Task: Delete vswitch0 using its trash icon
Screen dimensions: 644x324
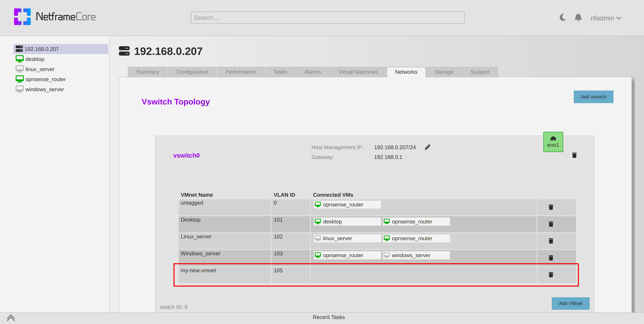Action: coord(574,155)
